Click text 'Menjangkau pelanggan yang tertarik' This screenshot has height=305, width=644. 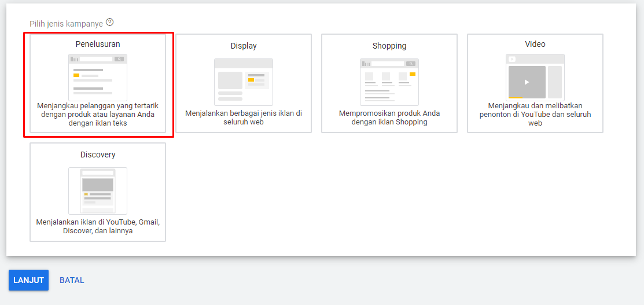tap(98, 106)
